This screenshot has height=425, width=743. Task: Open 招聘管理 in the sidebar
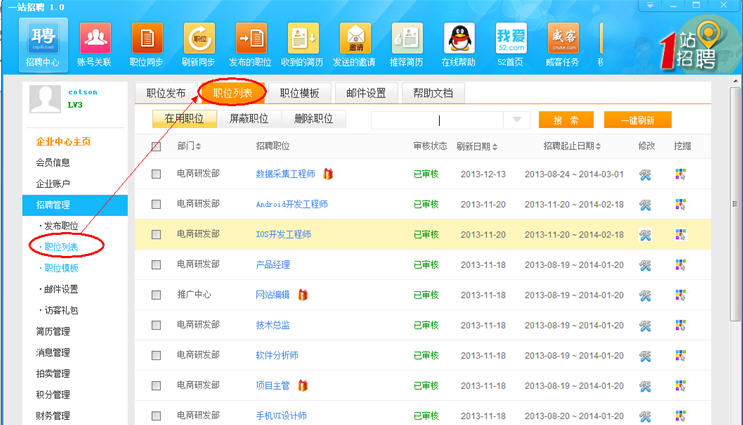(75, 205)
